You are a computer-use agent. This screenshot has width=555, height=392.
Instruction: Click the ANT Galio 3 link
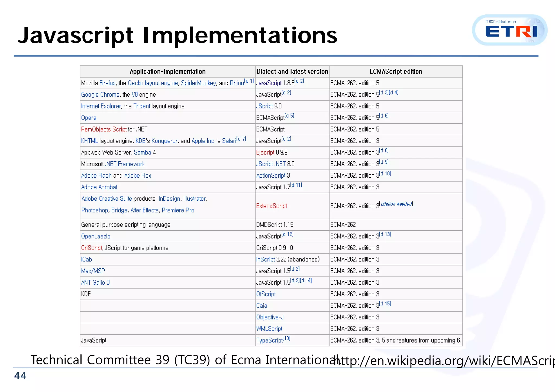[x=95, y=283]
